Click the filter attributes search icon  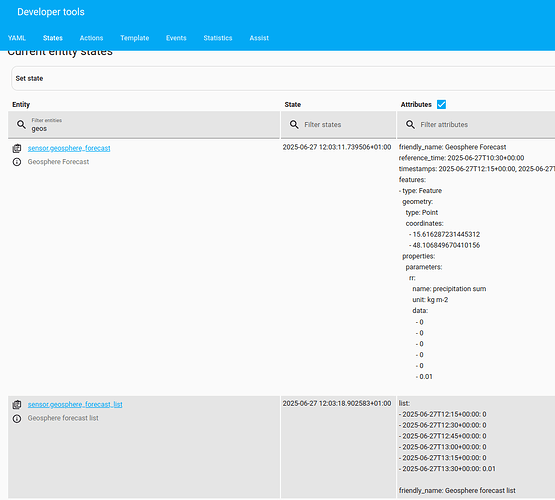coord(410,125)
